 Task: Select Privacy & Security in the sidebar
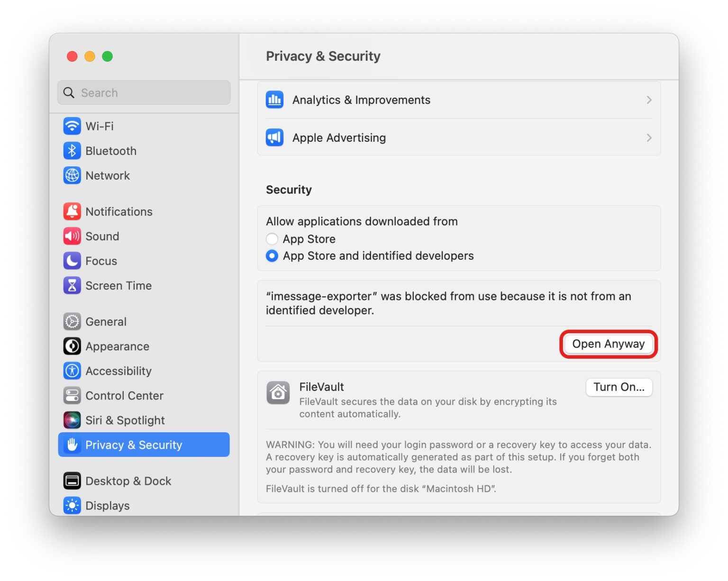(134, 445)
